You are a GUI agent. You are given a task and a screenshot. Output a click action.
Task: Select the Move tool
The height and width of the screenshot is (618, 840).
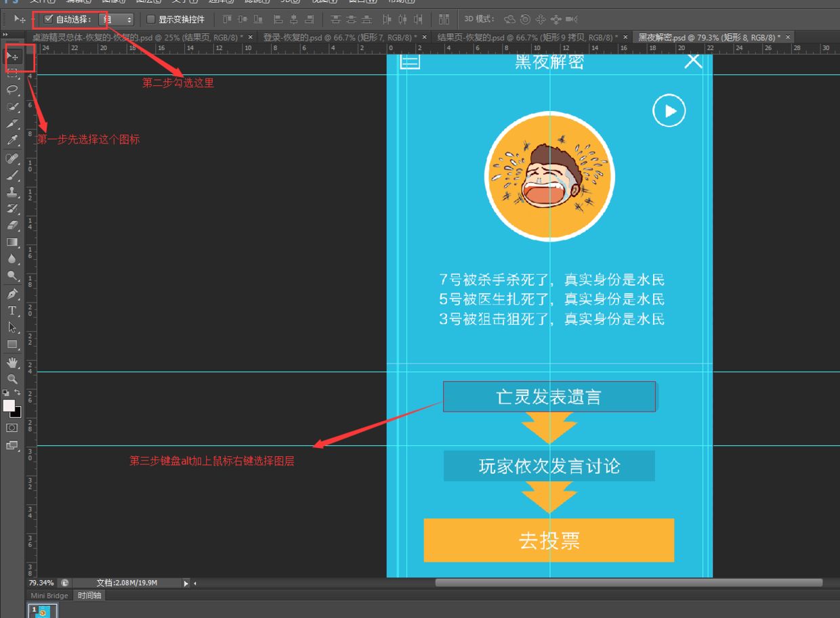click(13, 56)
